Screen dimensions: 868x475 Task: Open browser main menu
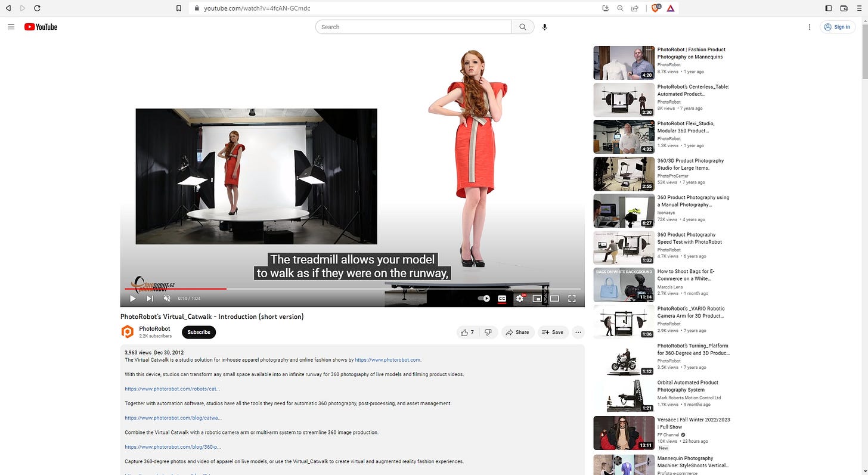859,8
